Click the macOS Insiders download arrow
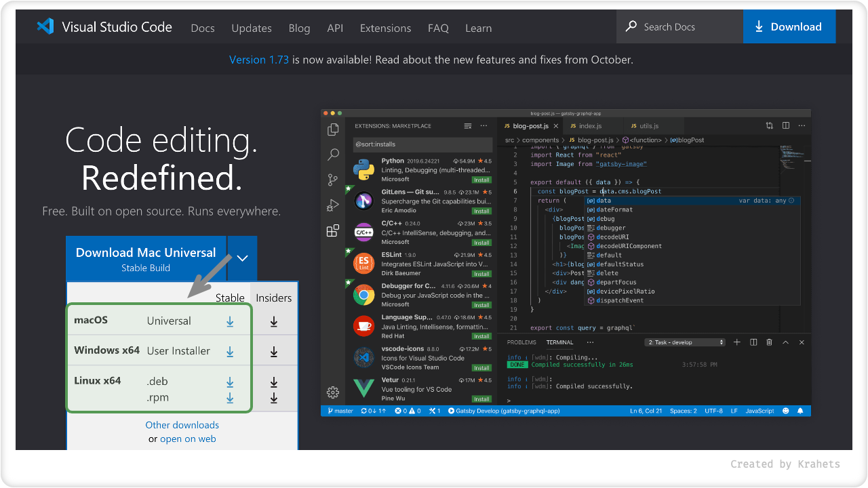The height and width of the screenshot is (488, 868). click(274, 322)
